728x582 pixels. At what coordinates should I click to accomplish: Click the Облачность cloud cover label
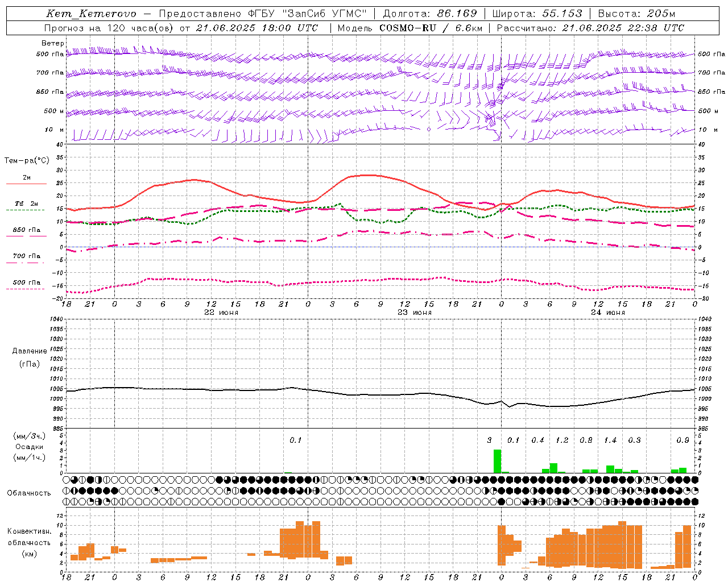(29, 493)
